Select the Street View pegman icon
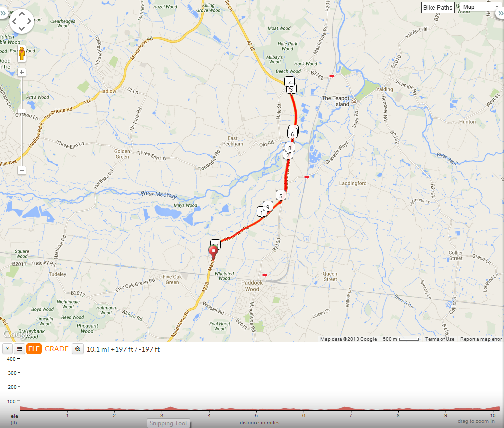The height and width of the screenshot is (428, 504). pyautogui.click(x=22, y=54)
